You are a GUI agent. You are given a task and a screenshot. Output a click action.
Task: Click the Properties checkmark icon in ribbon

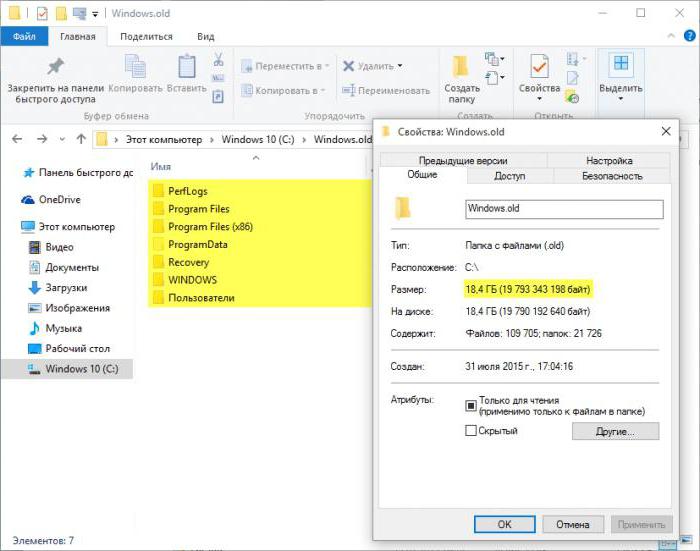click(x=539, y=67)
